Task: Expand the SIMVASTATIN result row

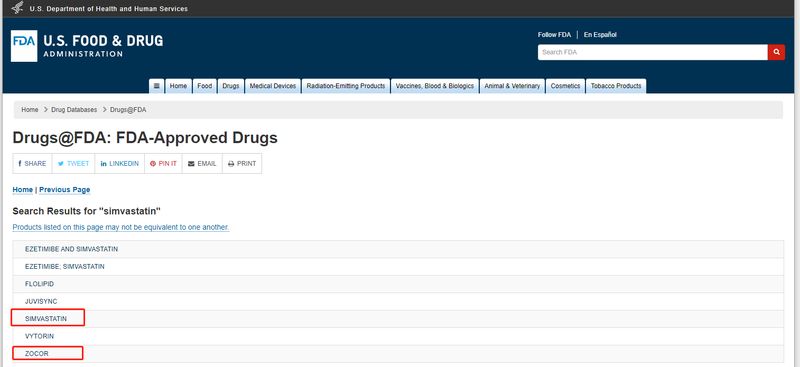Action: pyautogui.click(x=398, y=319)
